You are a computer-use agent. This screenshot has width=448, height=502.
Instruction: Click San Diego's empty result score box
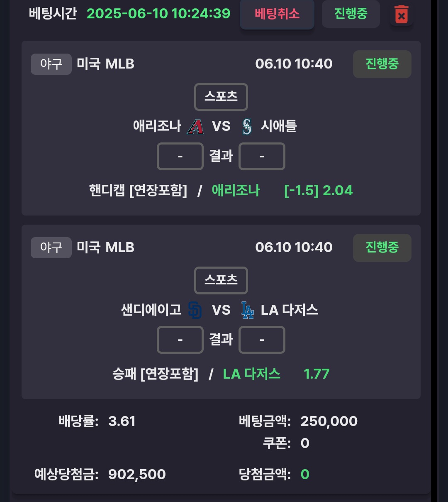(x=180, y=340)
